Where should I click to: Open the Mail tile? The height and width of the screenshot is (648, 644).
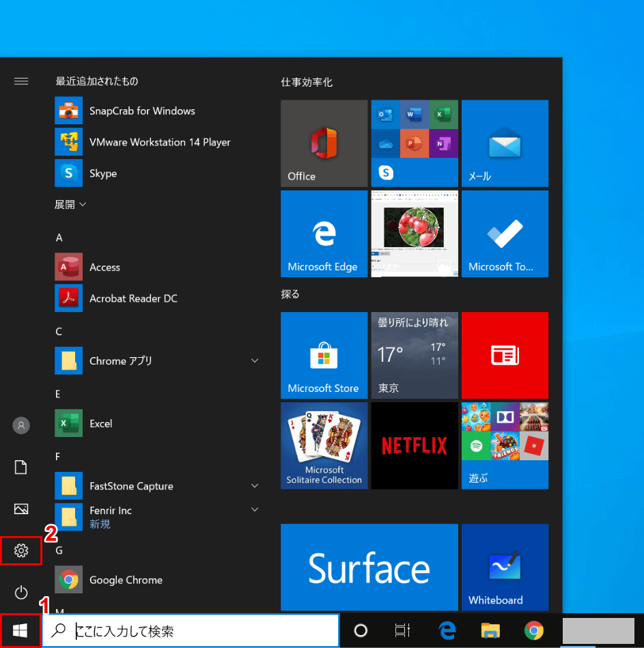click(505, 143)
